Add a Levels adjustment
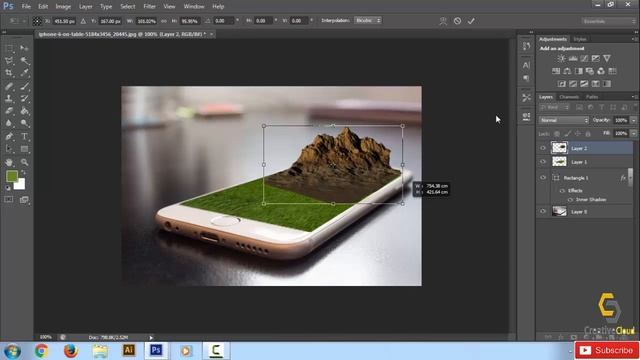 pyautogui.click(x=573, y=58)
